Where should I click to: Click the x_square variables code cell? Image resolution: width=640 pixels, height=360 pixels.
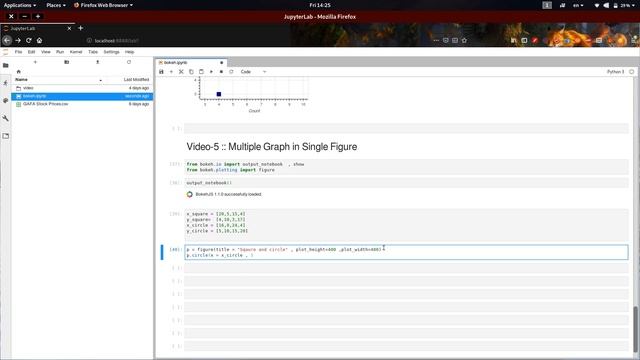click(406, 225)
